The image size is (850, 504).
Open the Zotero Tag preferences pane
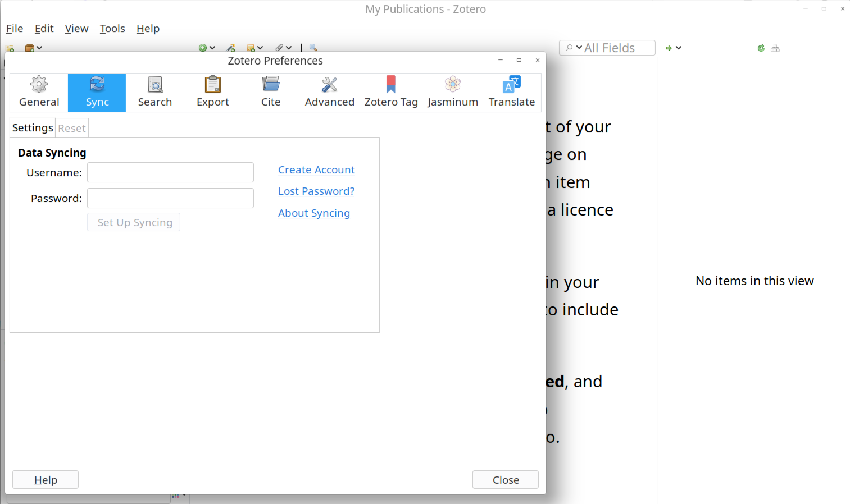[391, 93]
